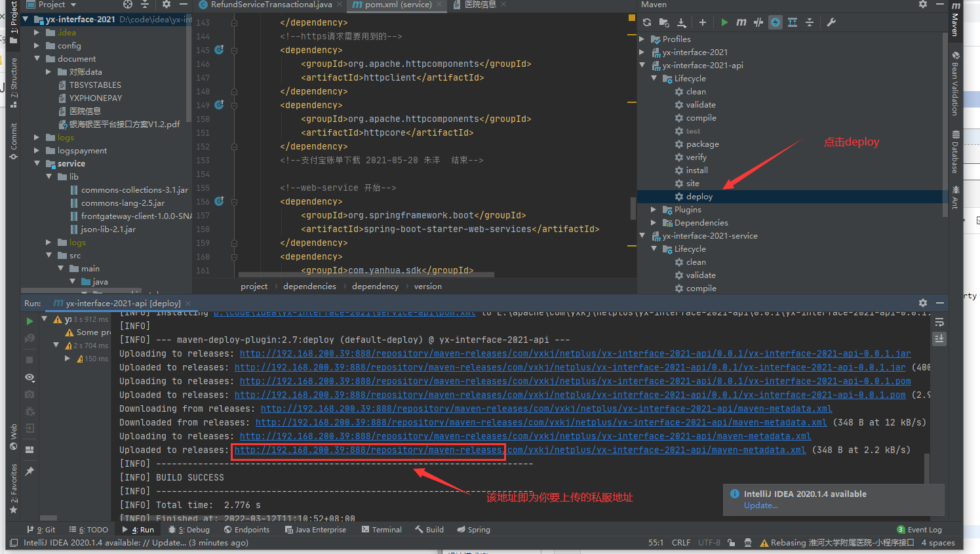Reimport all Maven projects
980x554 pixels.
(x=647, y=22)
